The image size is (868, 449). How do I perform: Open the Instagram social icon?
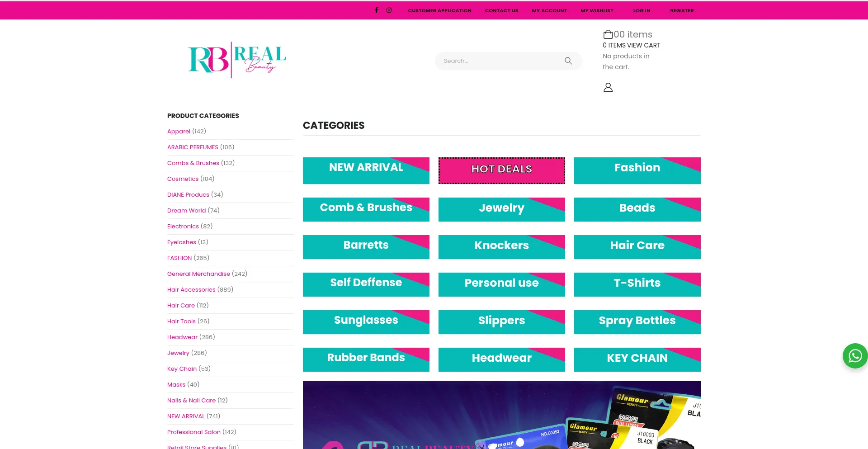(389, 10)
